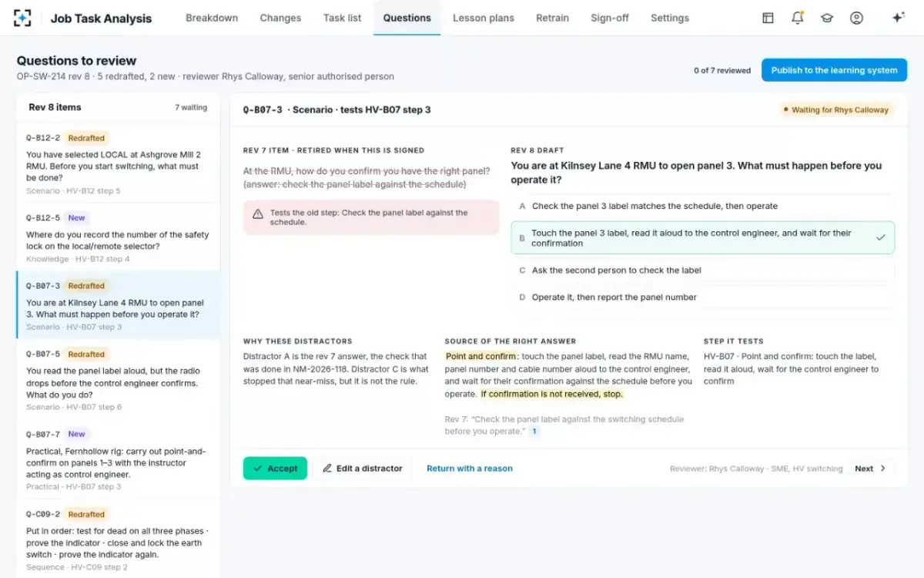Viewport: 924px width, 578px height.
Task: Open the graduation cap learning icon
Action: pyautogui.click(x=827, y=18)
